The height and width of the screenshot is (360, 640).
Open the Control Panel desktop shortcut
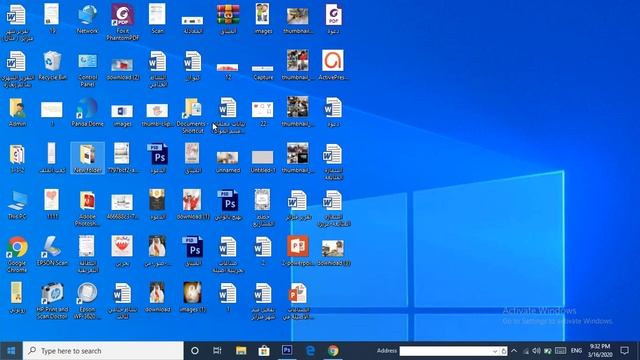tap(87, 69)
